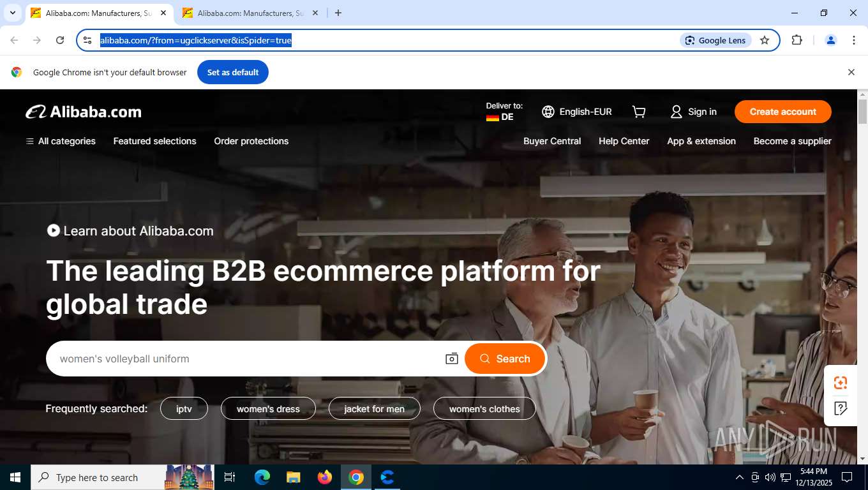Image resolution: width=868 pixels, height=490 pixels.
Task: Click the site information icon in address bar
Action: point(88,40)
